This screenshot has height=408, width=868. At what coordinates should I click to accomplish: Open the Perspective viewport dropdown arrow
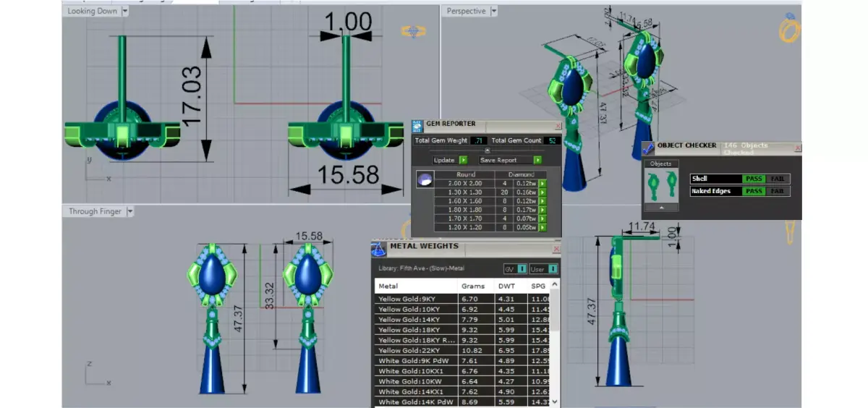click(x=493, y=11)
